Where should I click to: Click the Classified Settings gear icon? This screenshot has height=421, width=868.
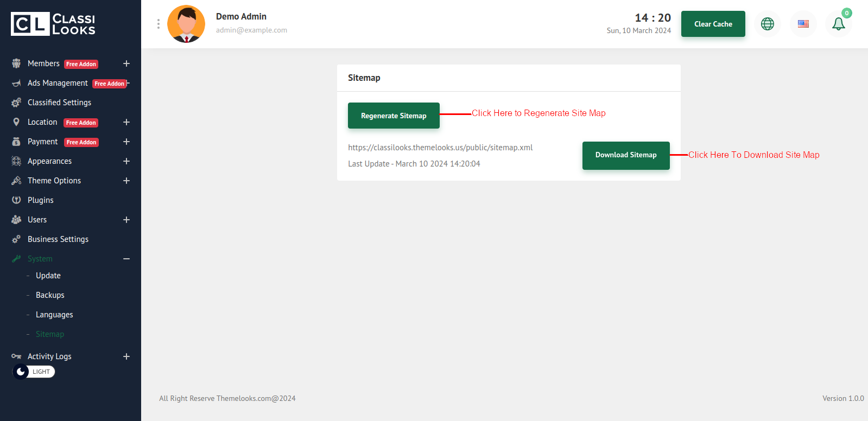[16, 103]
